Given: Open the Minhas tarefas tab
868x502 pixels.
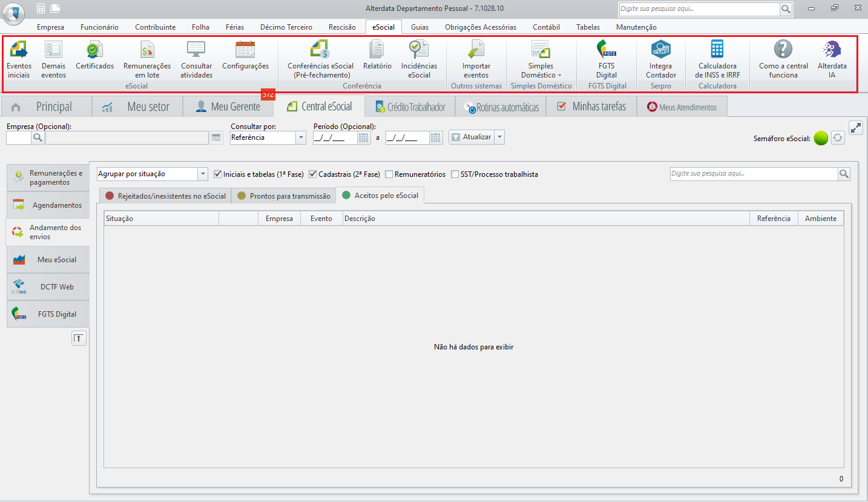Looking at the screenshot, I should click(x=591, y=107).
